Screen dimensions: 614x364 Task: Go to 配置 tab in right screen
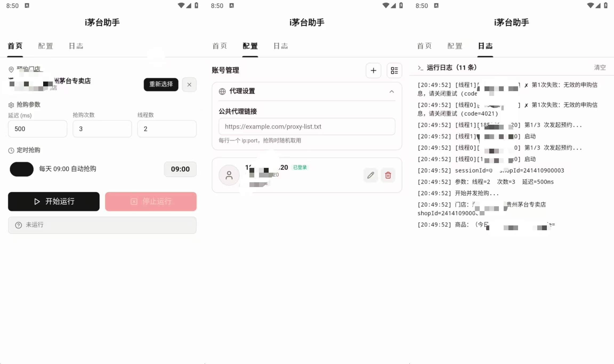click(455, 46)
